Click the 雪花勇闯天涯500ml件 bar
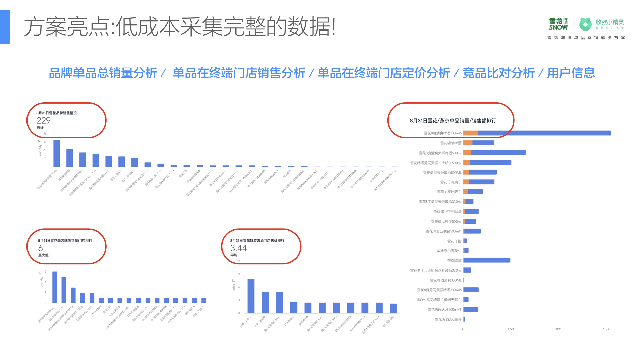644x362 pixels. click(x=471, y=309)
